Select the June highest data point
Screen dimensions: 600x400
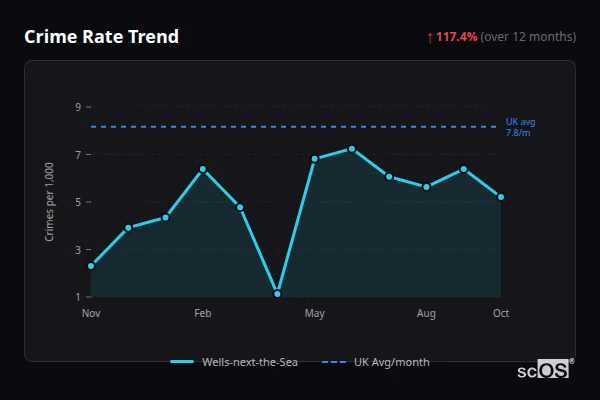click(x=352, y=149)
